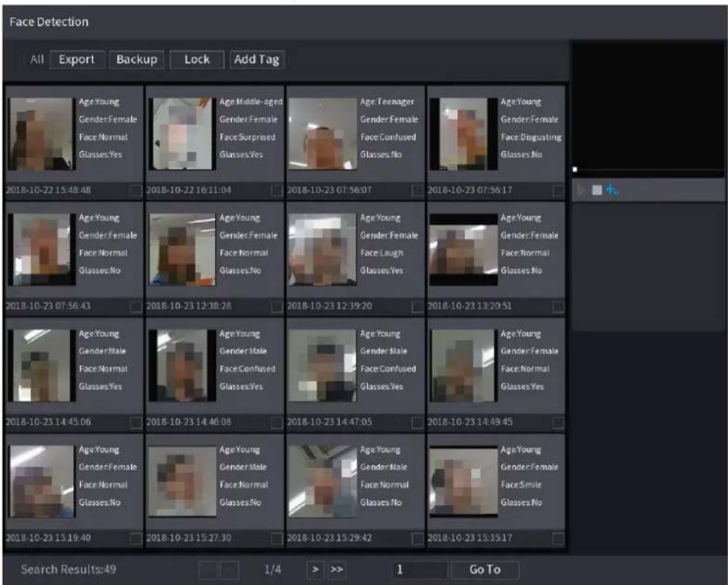Tick checkbox for 2018-10-23 14:47:05 record

[x=417, y=422]
